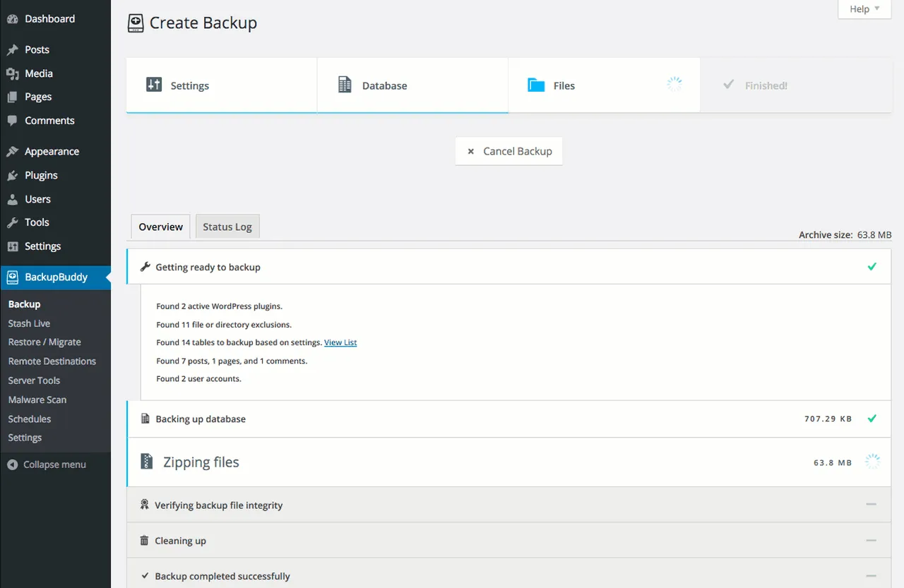Open Schedules submenu link

(30, 419)
